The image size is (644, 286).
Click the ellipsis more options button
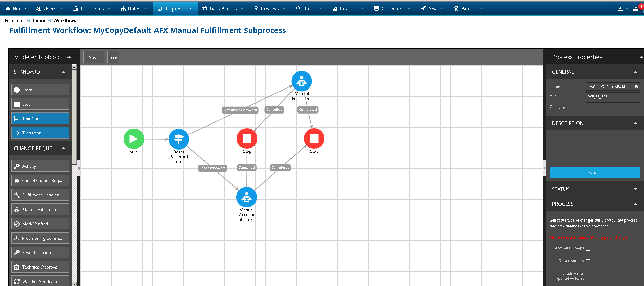[x=113, y=57]
